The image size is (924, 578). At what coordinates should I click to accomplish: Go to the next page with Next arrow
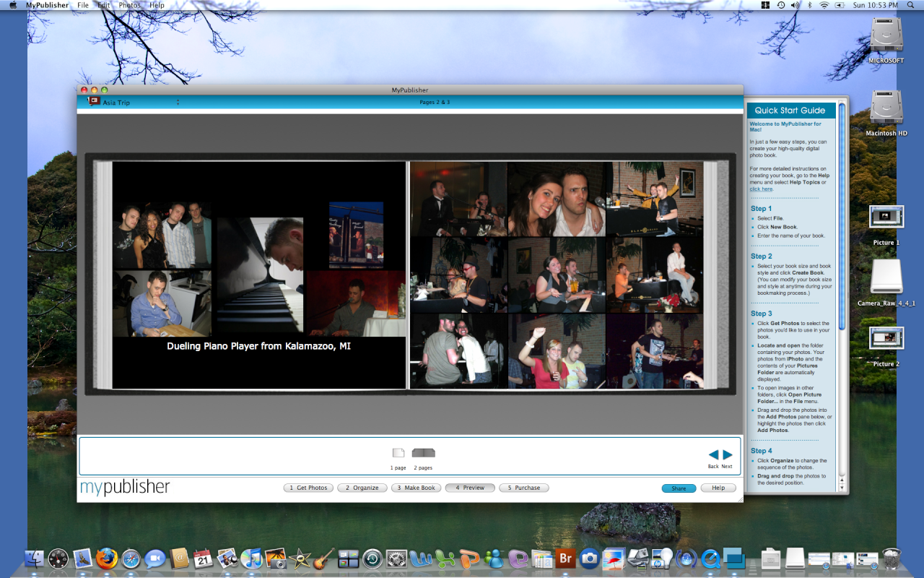tap(728, 454)
